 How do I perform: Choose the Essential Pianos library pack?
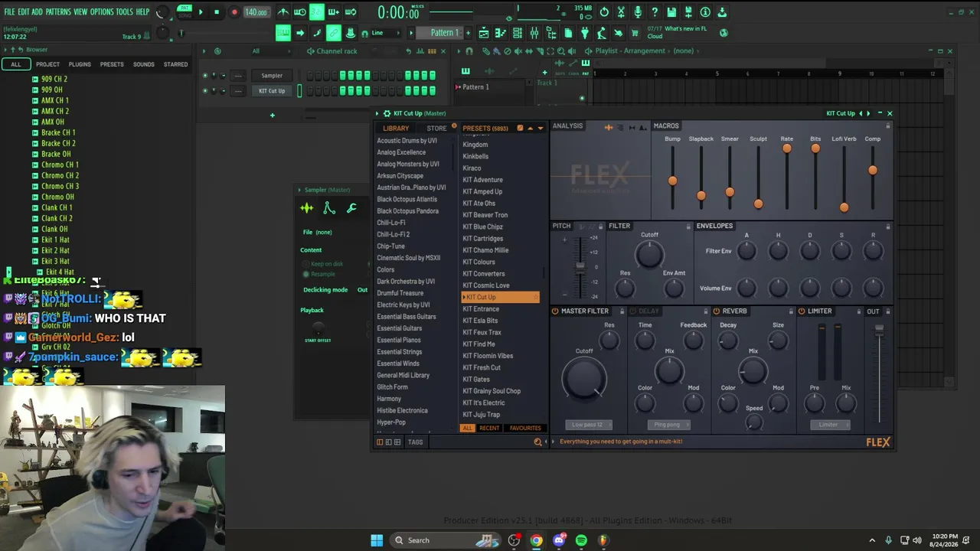click(399, 340)
